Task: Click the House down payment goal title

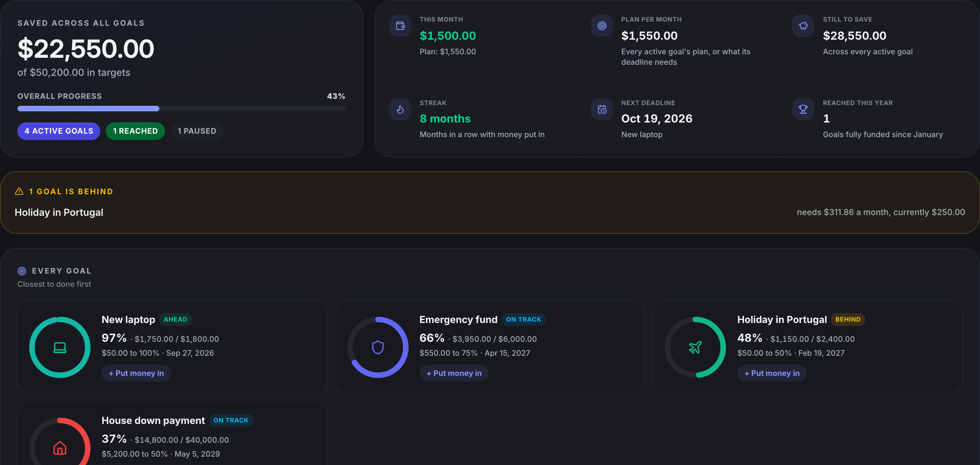Action: click(x=153, y=420)
